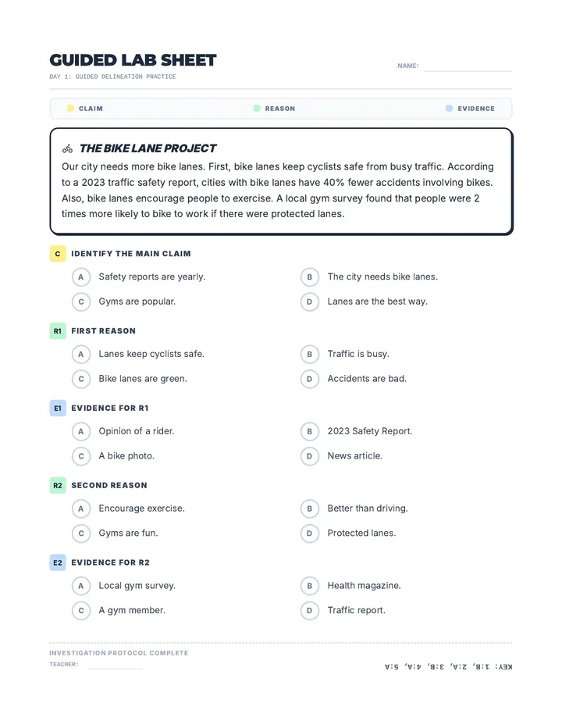Screen dimensions: 562x728
Task: Click the upside-down answer key text
Action: (449, 667)
